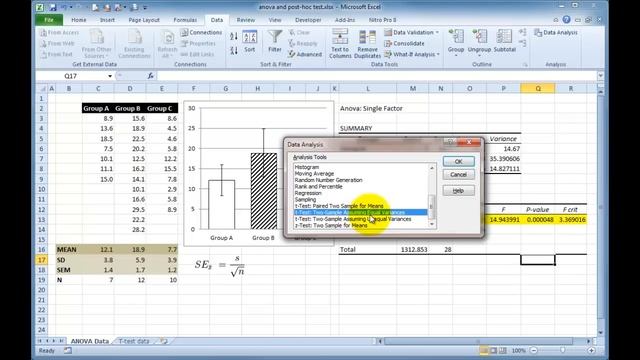Click the MEAN label cell in row 16
Screen dimensions: 640x360
(x=69, y=249)
